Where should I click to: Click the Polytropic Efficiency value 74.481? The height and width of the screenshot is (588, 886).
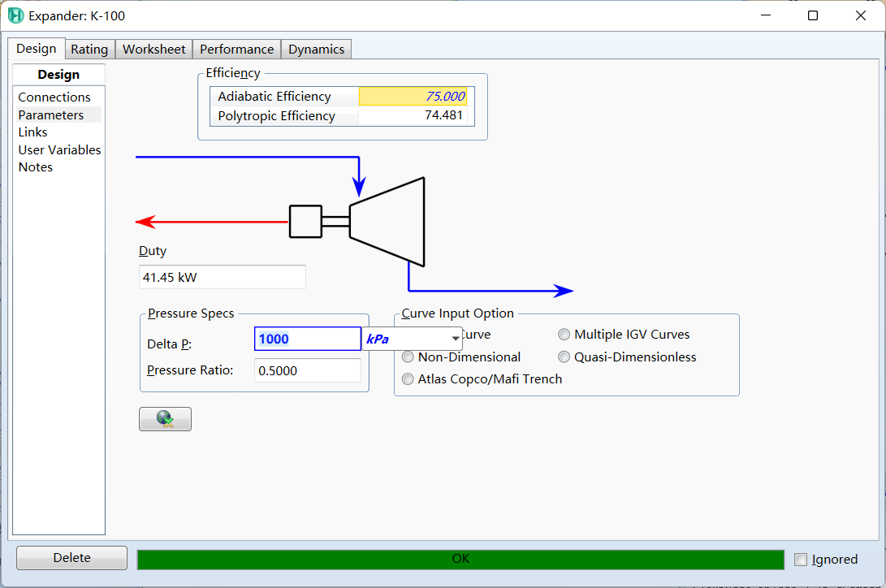(x=413, y=115)
